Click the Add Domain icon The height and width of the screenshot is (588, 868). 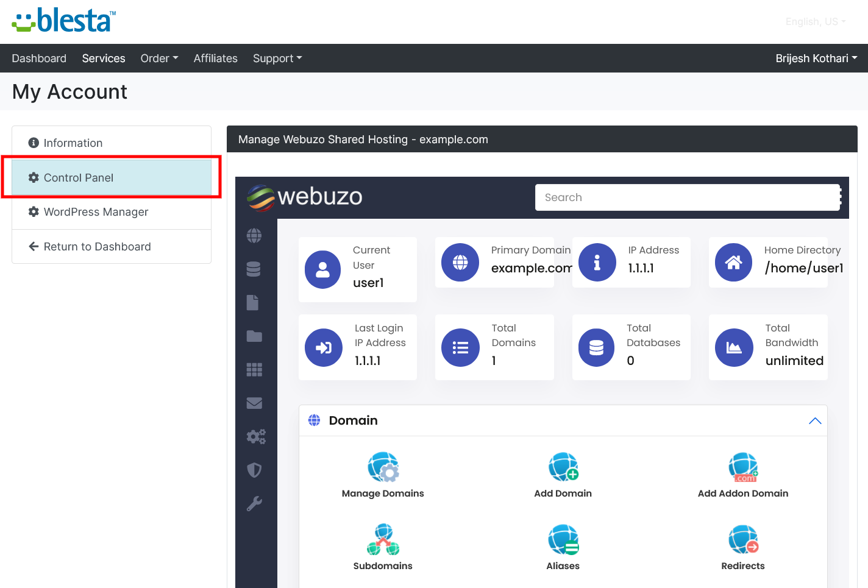(x=563, y=467)
